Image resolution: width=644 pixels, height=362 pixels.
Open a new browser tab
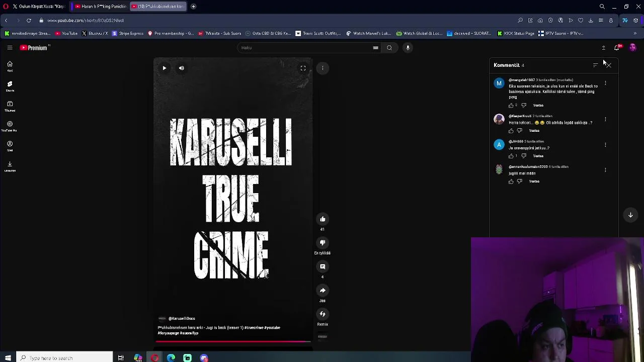click(193, 7)
